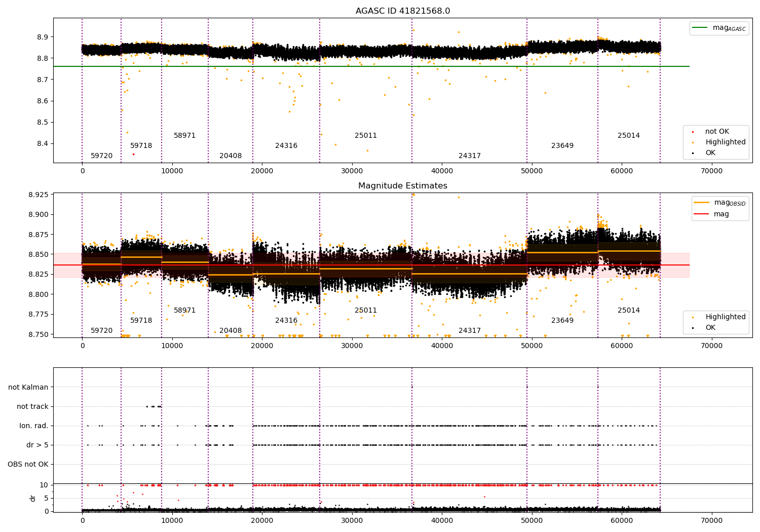Click the 8.925 y-axis tick label
The width and height of the screenshot is (760, 532).
39,195
